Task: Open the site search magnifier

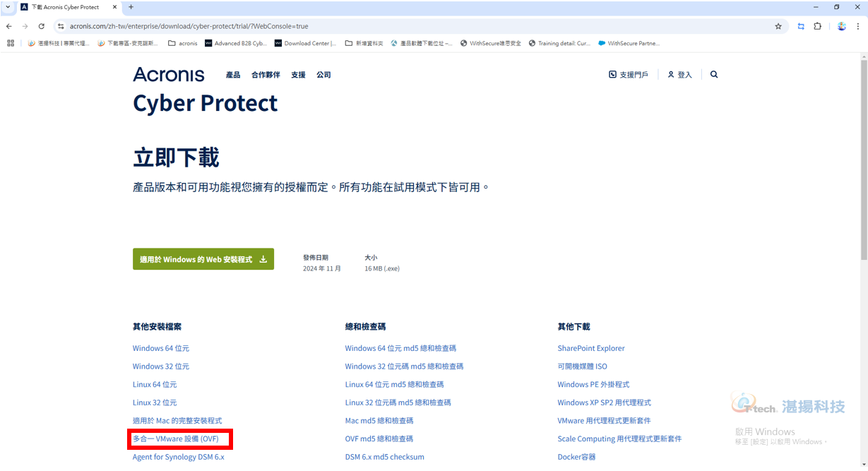Action: click(714, 74)
